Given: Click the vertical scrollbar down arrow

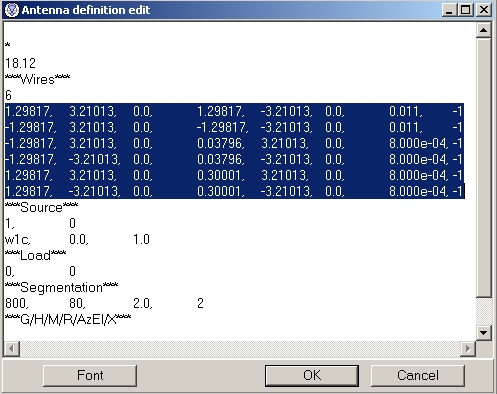Looking at the screenshot, I should pos(483,332).
